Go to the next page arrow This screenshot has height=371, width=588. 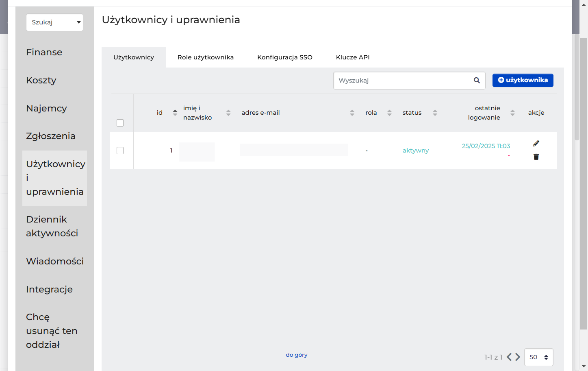pyautogui.click(x=518, y=357)
